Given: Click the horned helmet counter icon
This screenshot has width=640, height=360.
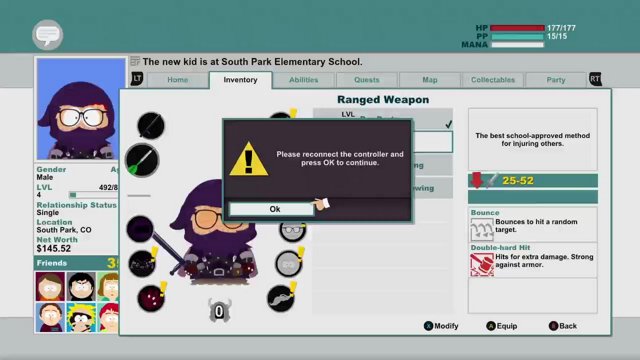Looking at the screenshot, I should pos(220,311).
